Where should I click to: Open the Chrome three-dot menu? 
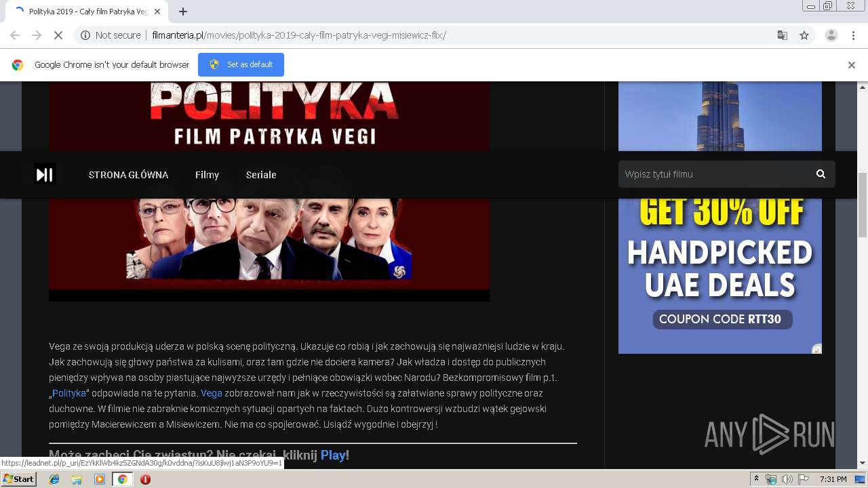pos(853,35)
